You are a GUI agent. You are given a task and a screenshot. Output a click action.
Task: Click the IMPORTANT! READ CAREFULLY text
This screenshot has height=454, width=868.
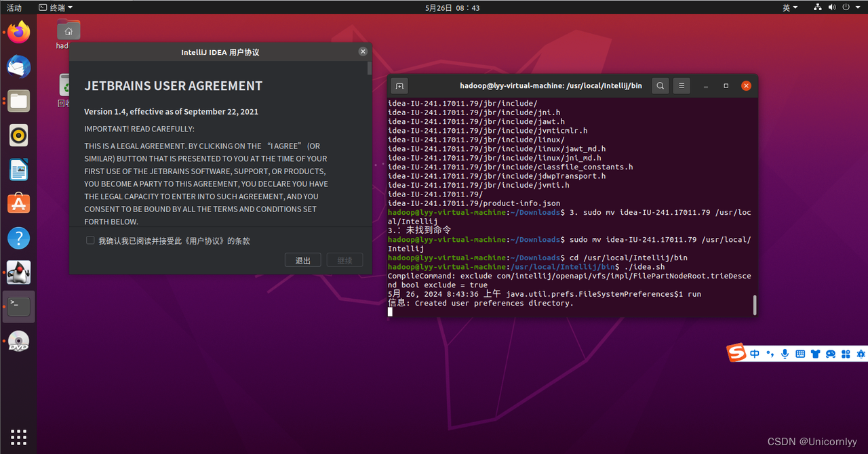pyautogui.click(x=139, y=129)
